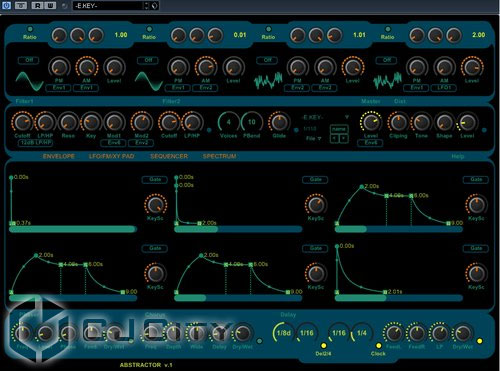Click the sine waveform display of the 0.01 oscillator
The width and height of the screenshot is (500, 371).
pos(149,81)
